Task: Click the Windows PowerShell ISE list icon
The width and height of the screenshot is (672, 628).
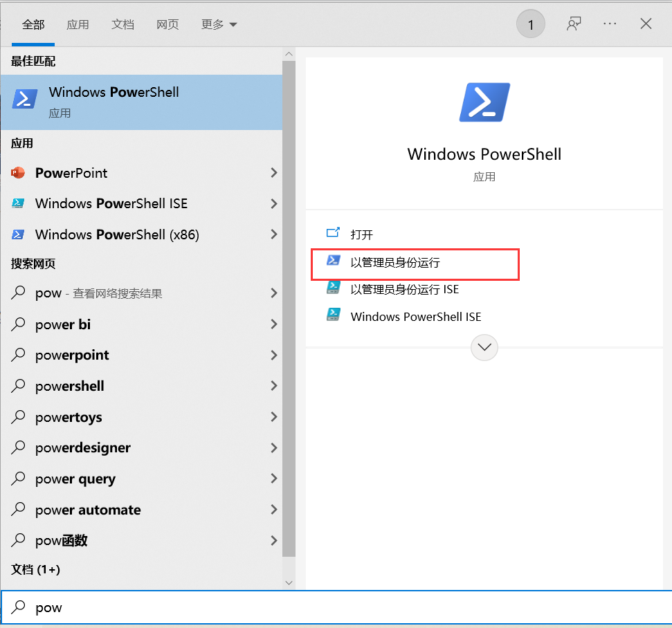Action: pos(17,203)
